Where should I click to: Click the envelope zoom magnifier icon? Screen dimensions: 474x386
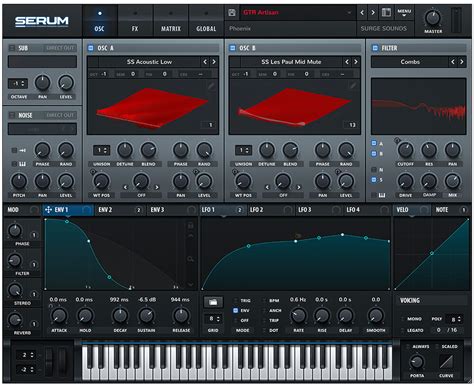click(x=190, y=259)
